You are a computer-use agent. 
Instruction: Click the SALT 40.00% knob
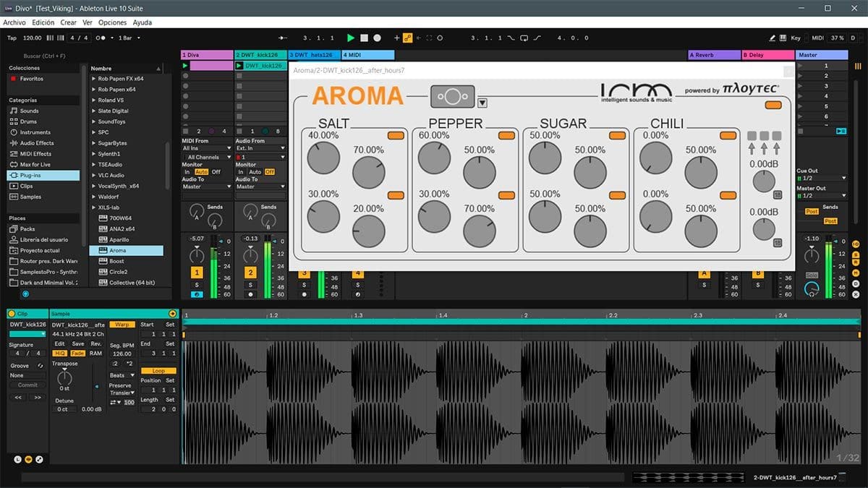323,158
